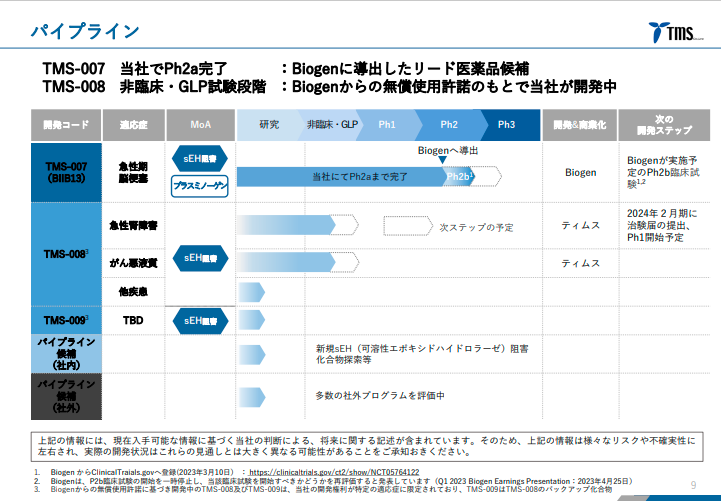The width and height of the screenshot is (721, 501).
Task: Click the 当社にてPh2aまで完了 progress bar
Action: (x=340, y=176)
